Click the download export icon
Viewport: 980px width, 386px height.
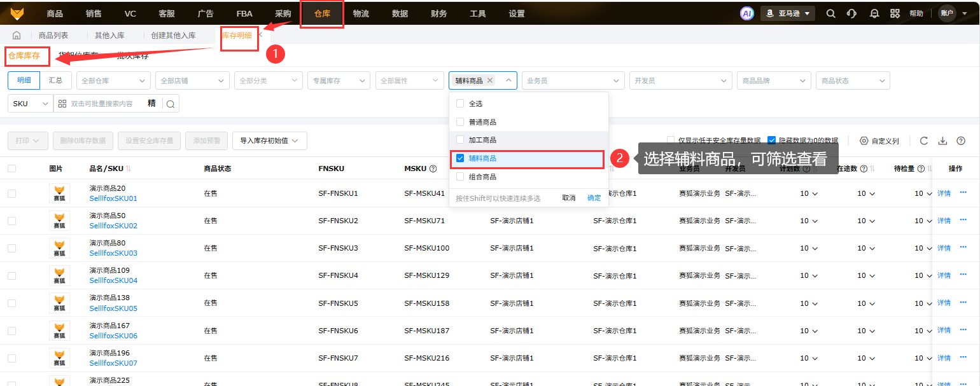point(942,141)
